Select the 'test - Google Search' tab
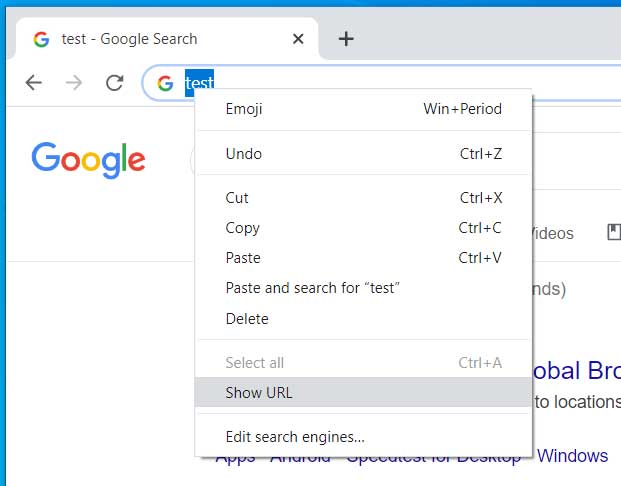The image size is (621, 486). pos(130,39)
